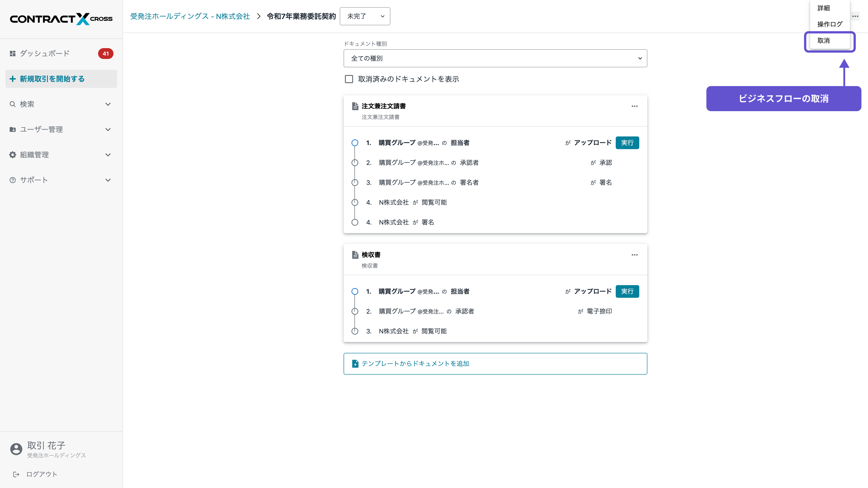
Task: Click the document icon beside 注文兼注文請書
Action: (355, 106)
